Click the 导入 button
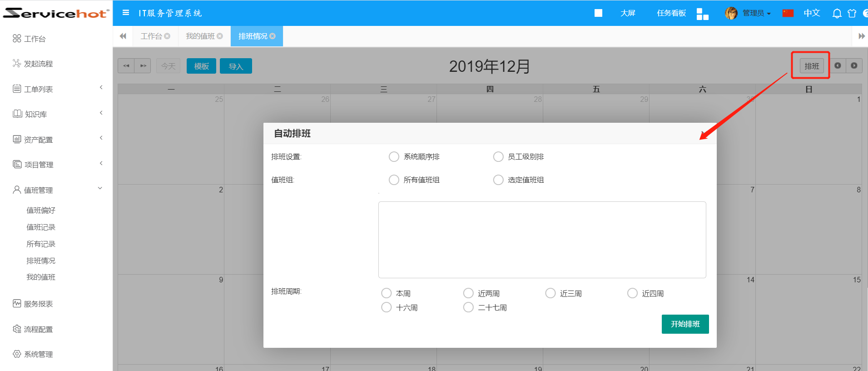868x371 pixels. (236, 66)
